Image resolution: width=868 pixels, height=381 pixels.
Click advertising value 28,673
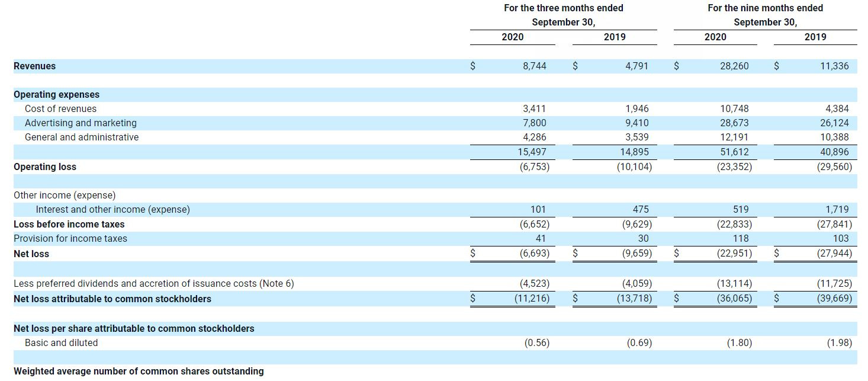click(x=734, y=123)
